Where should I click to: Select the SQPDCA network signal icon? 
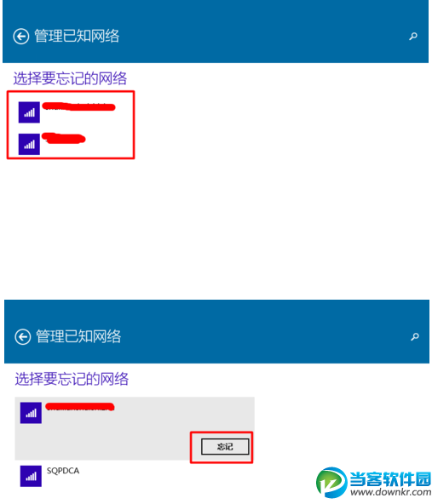point(31,476)
